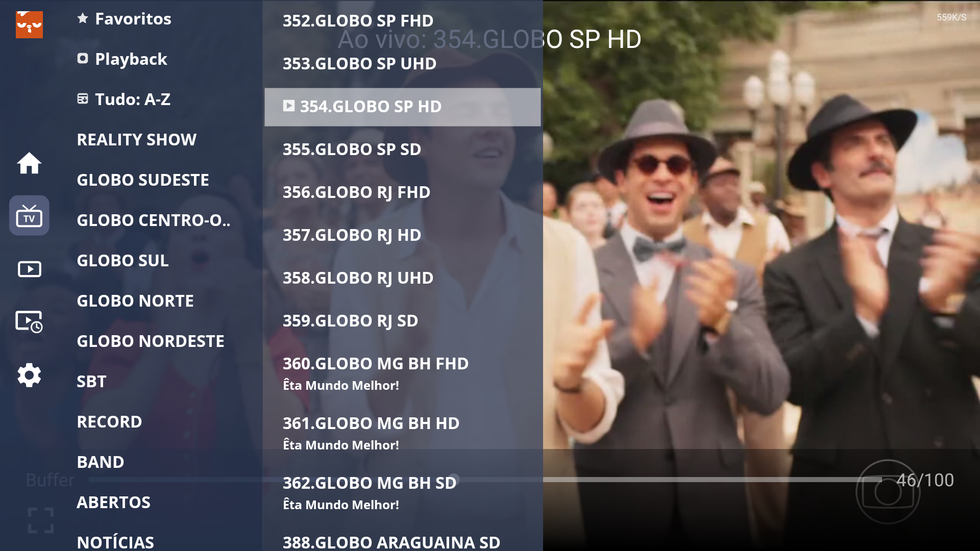Open NOTÍCIAS category
This screenshot has width=980, height=551.
click(115, 542)
